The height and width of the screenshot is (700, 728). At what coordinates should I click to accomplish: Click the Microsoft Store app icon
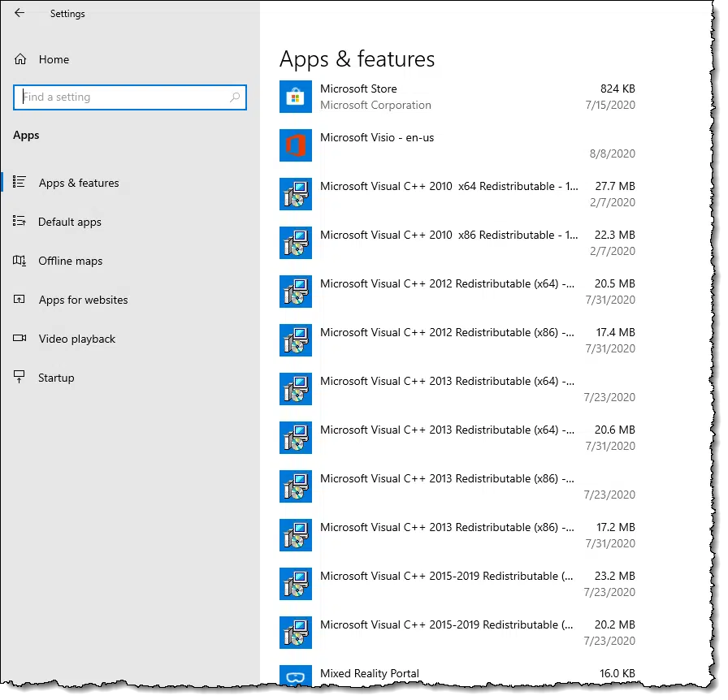point(295,97)
